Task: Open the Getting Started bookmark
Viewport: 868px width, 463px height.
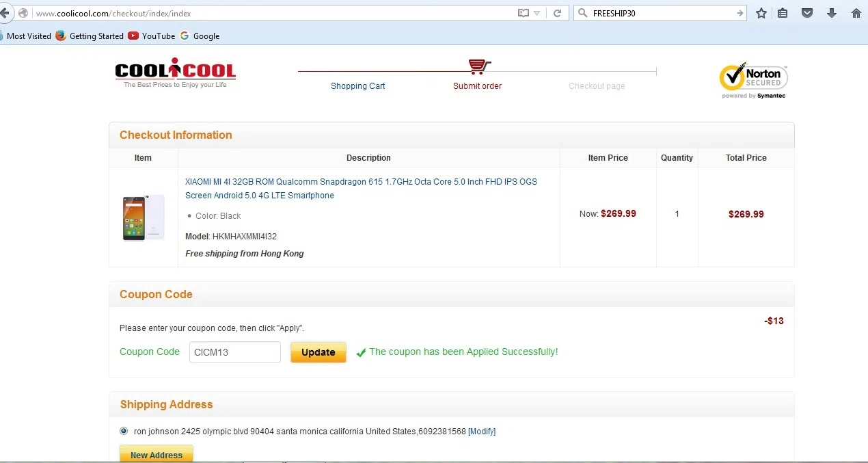Action: click(x=90, y=36)
